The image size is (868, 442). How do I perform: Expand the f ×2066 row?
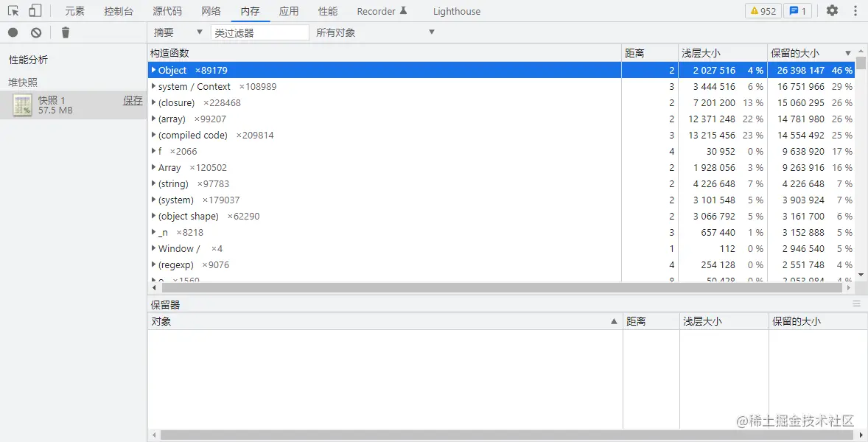coord(153,151)
